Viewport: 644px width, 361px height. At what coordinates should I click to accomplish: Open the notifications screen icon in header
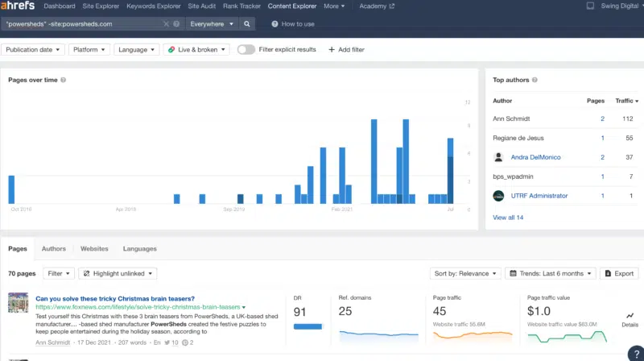(590, 6)
